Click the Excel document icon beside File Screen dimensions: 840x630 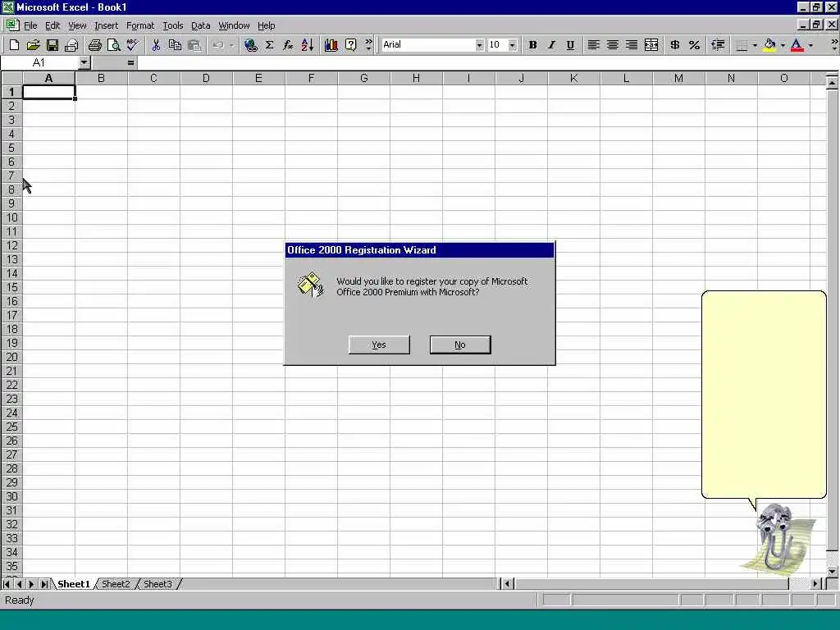[x=11, y=25]
